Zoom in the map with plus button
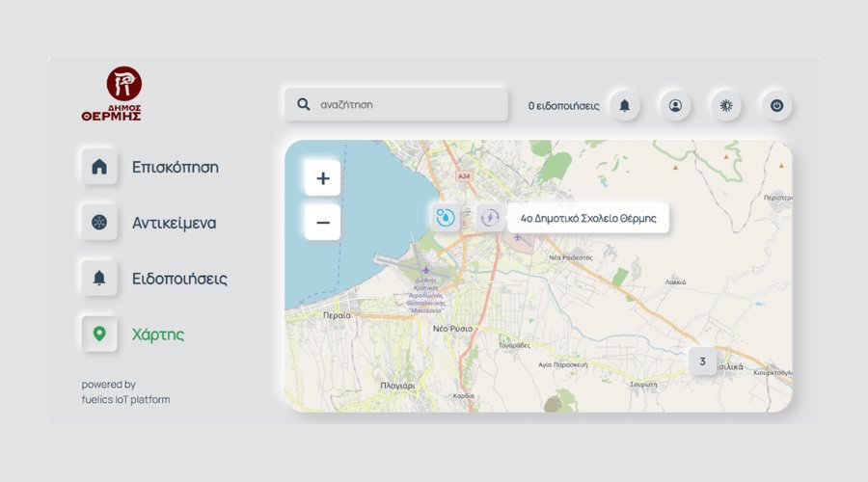Screen dimensions: 868x482 pos(322,178)
